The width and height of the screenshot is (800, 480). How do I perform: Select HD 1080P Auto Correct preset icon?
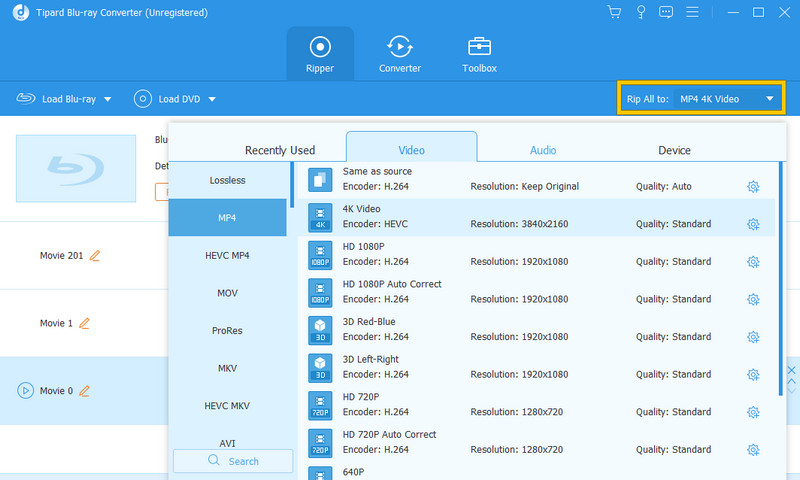tap(320, 292)
